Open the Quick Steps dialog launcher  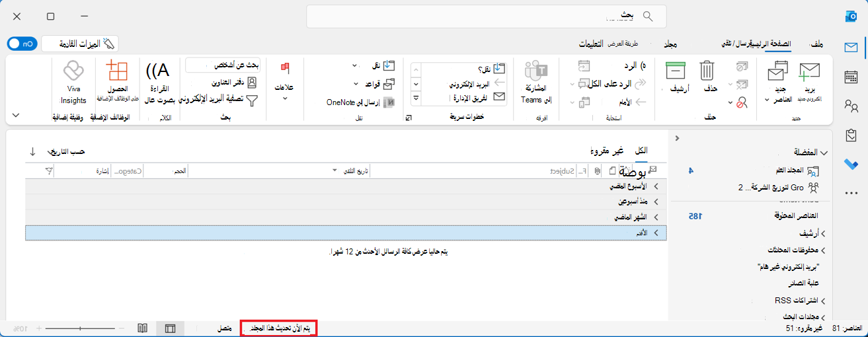point(408,118)
